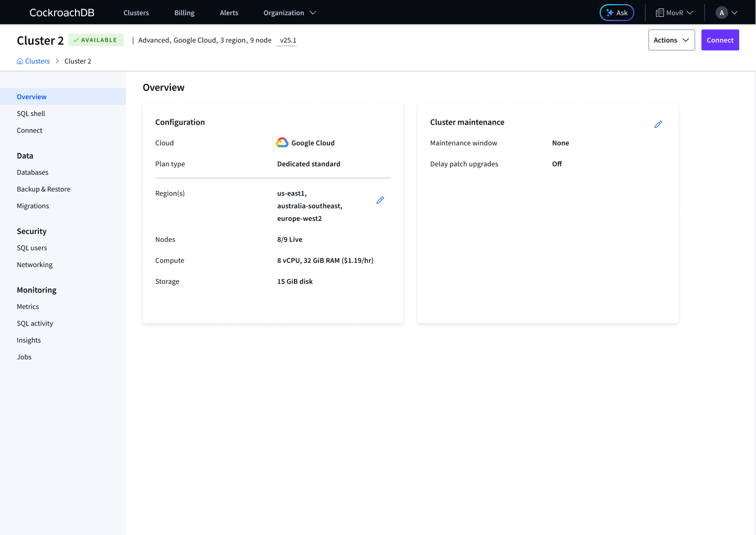Click 'Dedicated standard' plan type value
The height and width of the screenshot is (535, 756).
pos(308,164)
